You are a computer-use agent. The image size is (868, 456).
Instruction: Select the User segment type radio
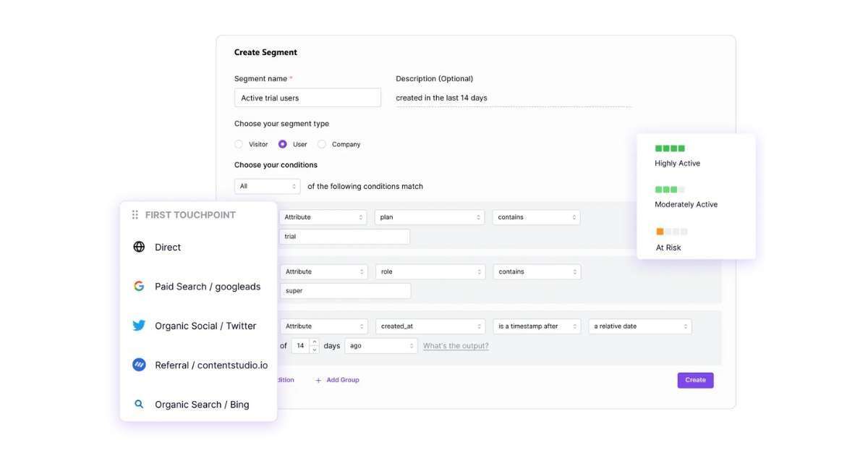[283, 144]
